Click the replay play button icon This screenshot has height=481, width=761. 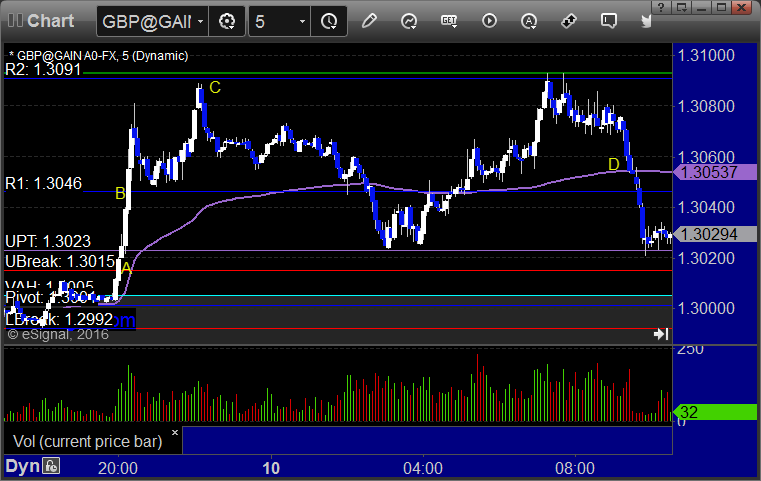click(x=489, y=21)
